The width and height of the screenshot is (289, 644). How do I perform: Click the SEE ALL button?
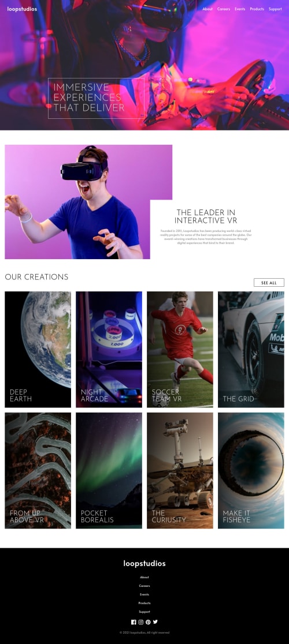click(x=269, y=283)
